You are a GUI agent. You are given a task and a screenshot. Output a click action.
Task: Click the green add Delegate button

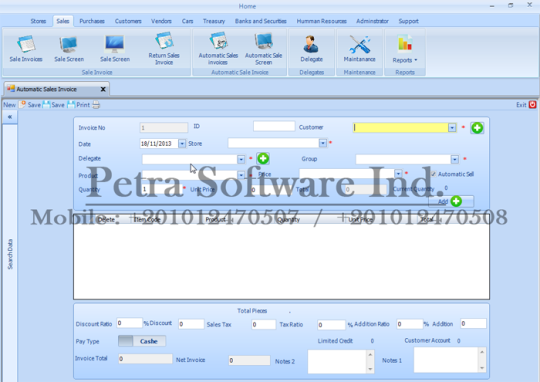[x=263, y=158]
